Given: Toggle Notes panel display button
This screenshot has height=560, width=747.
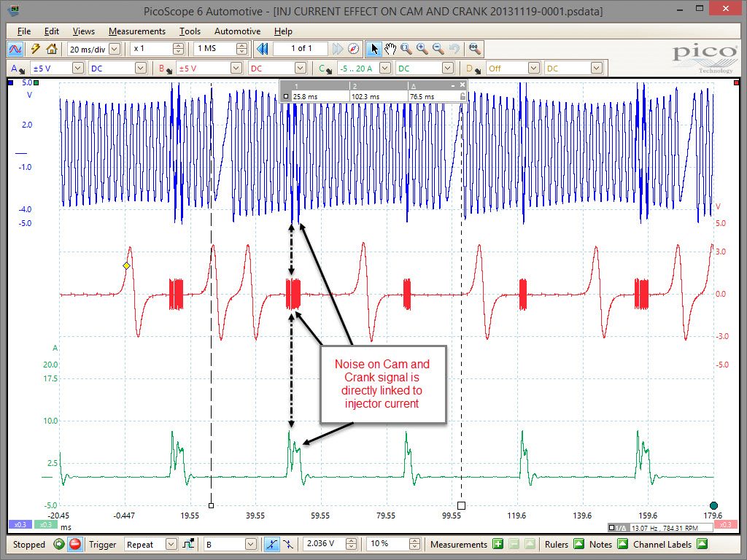Looking at the screenshot, I should click(x=623, y=544).
